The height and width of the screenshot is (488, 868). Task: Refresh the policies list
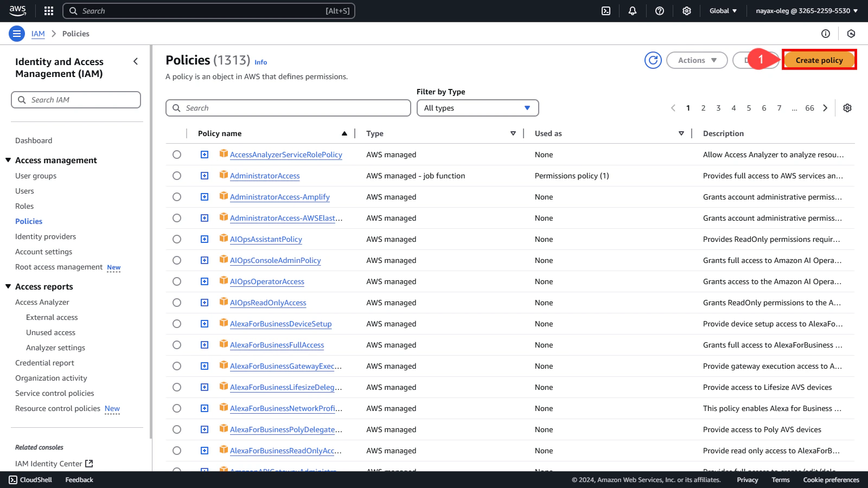(653, 60)
